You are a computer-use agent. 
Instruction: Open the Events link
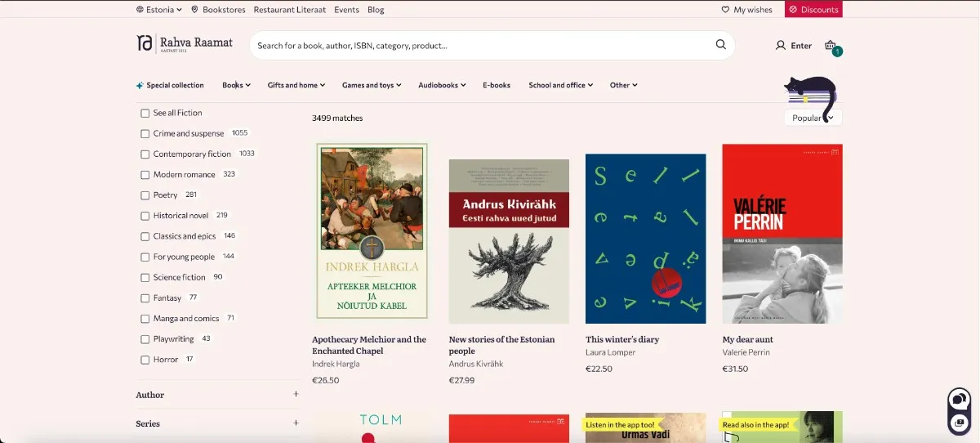(346, 10)
